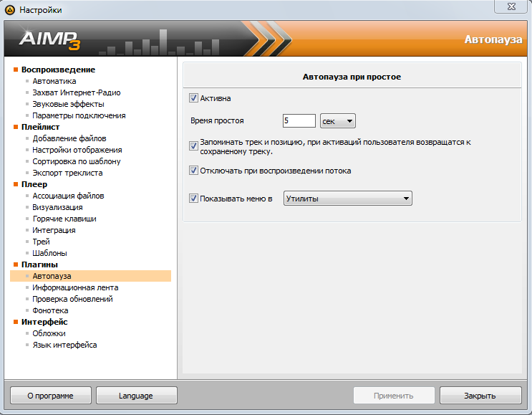Select the Плеер section

point(34,184)
